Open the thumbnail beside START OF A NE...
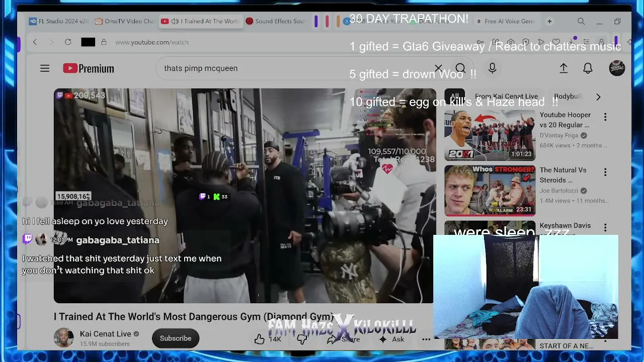 [490, 344]
